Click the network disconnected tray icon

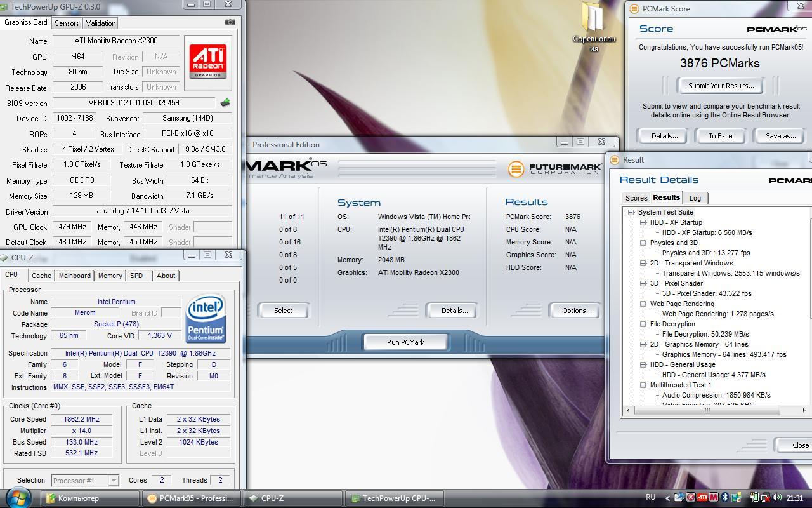[x=766, y=498]
